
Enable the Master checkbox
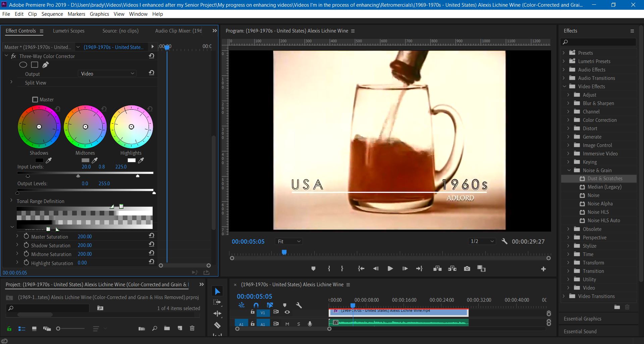pyautogui.click(x=35, y=99)
